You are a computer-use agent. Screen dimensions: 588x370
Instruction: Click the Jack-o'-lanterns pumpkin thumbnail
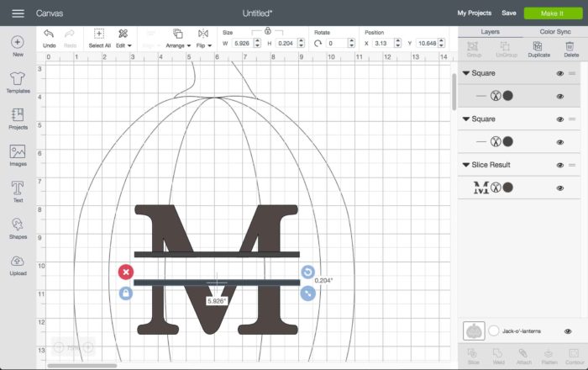(474, 331)
